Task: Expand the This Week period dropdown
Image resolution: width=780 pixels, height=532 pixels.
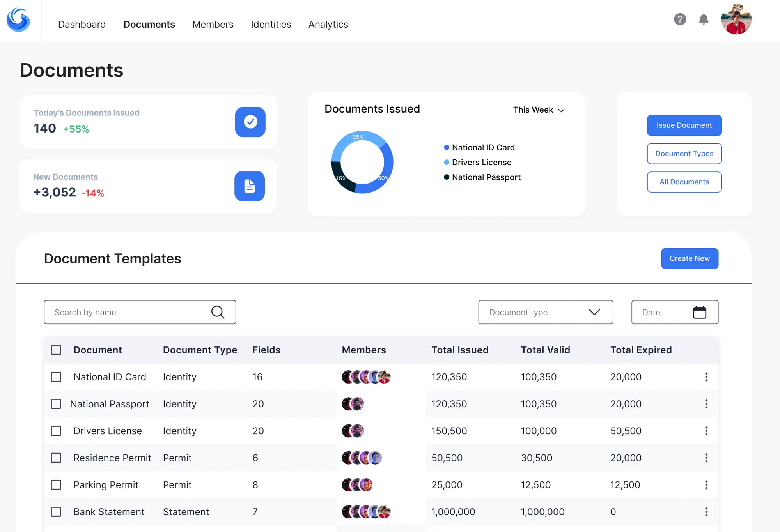Action: tap(539, 110)
